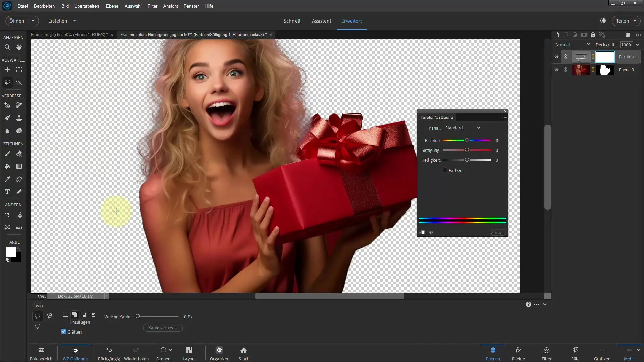
Task: Expand the Erweitert tab
Action: click(x=352, y=21)
